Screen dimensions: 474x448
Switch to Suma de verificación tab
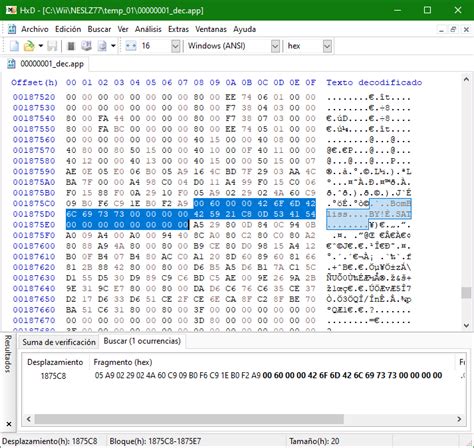59,342
